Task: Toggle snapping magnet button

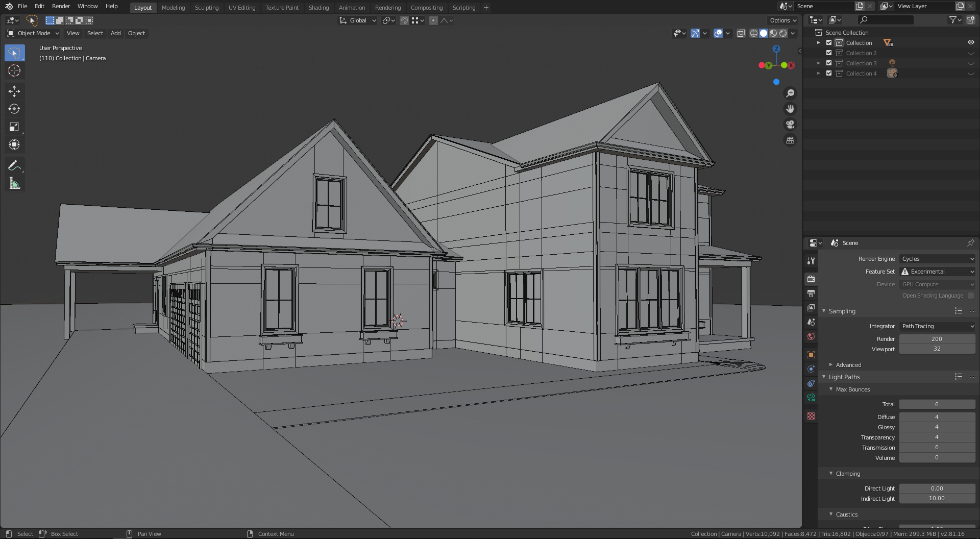Action: pos(404,21)
